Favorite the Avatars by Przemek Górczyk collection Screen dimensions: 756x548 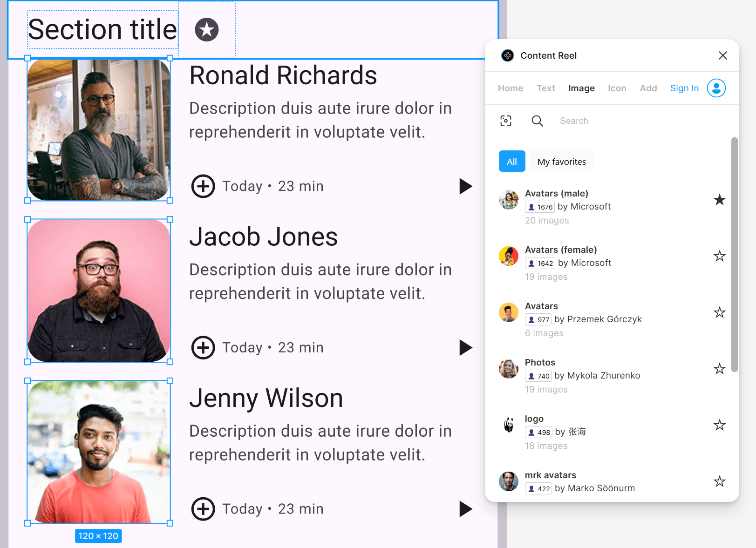click(720, 312)
